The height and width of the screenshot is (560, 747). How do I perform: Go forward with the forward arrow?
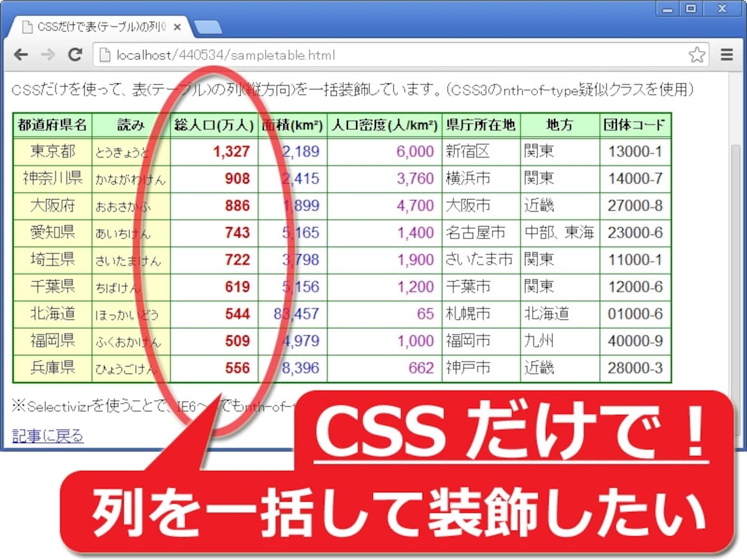(48, 55)
